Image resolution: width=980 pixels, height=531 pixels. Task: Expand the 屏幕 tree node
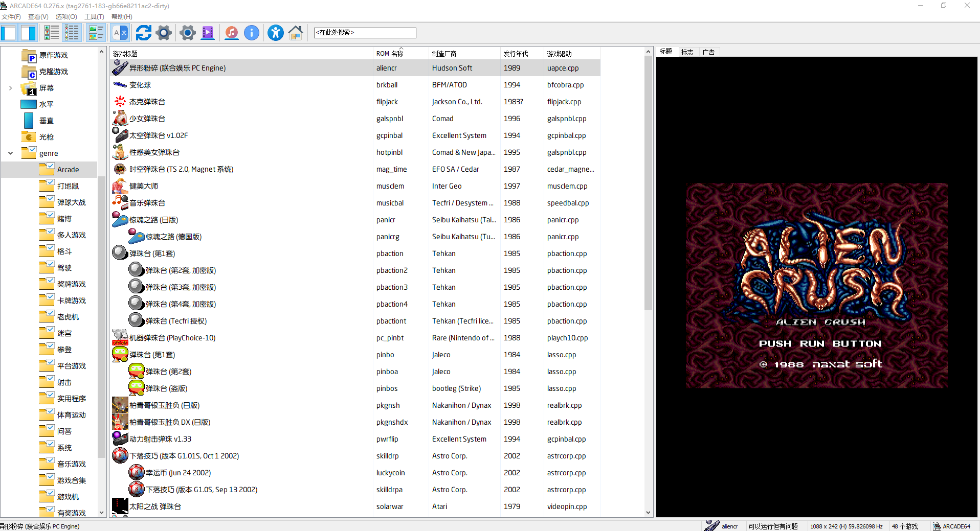click(11, 88)
